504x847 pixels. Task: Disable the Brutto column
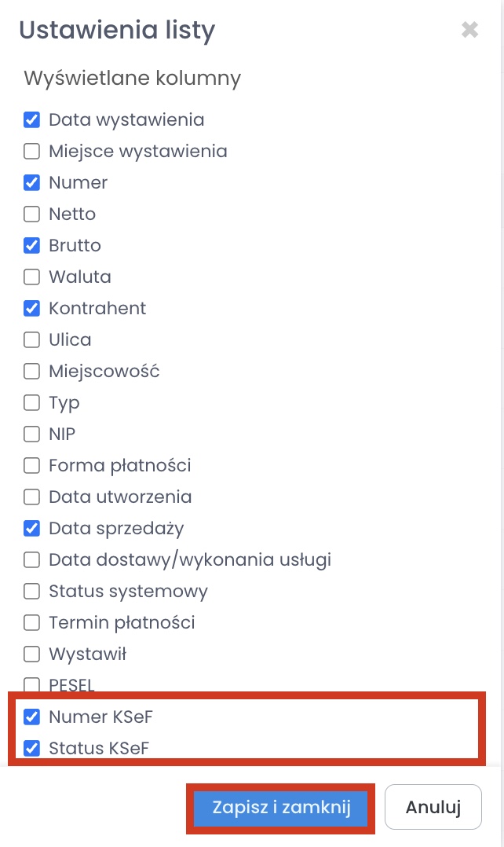(32, 246)
